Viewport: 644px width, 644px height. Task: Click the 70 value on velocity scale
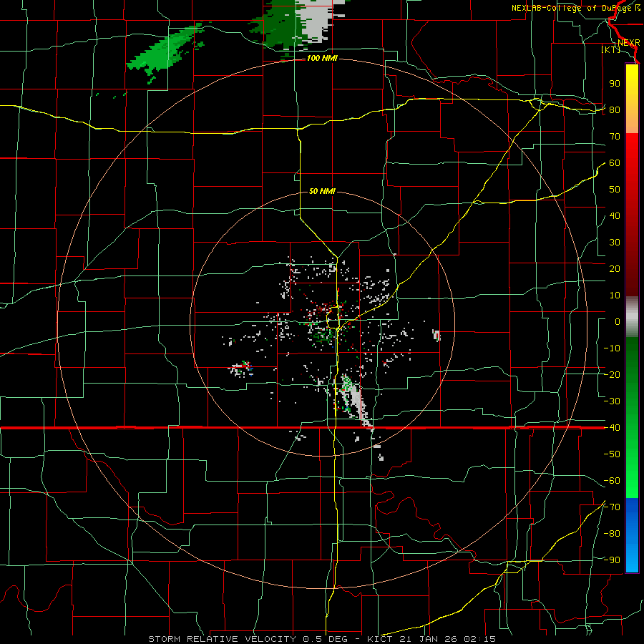tap(615, 137)
